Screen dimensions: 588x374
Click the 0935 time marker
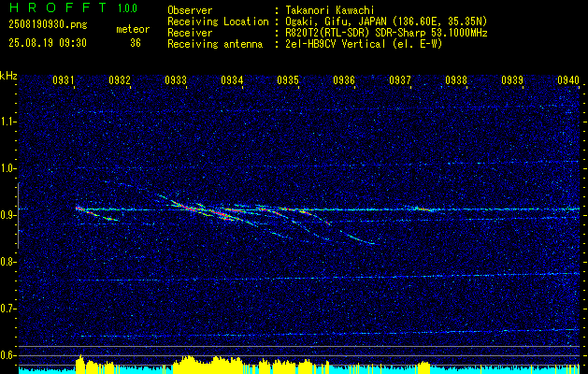[288, 80]
